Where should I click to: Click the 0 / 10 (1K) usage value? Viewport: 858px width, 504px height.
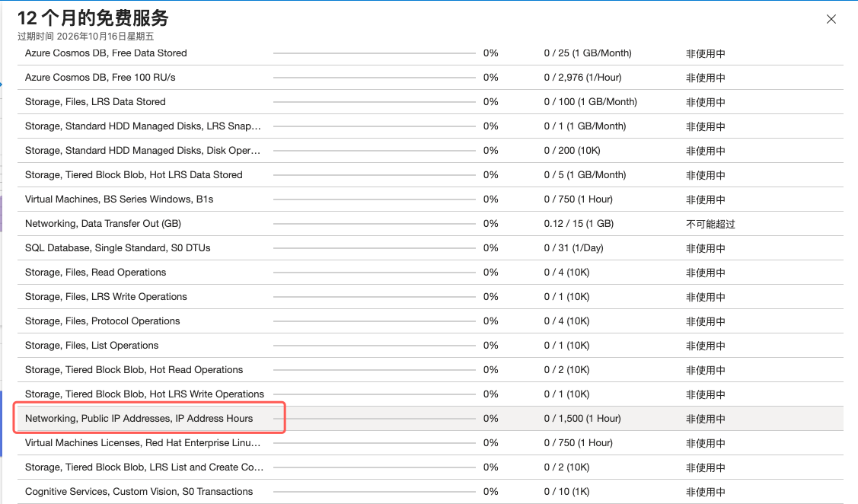point(567,491)
